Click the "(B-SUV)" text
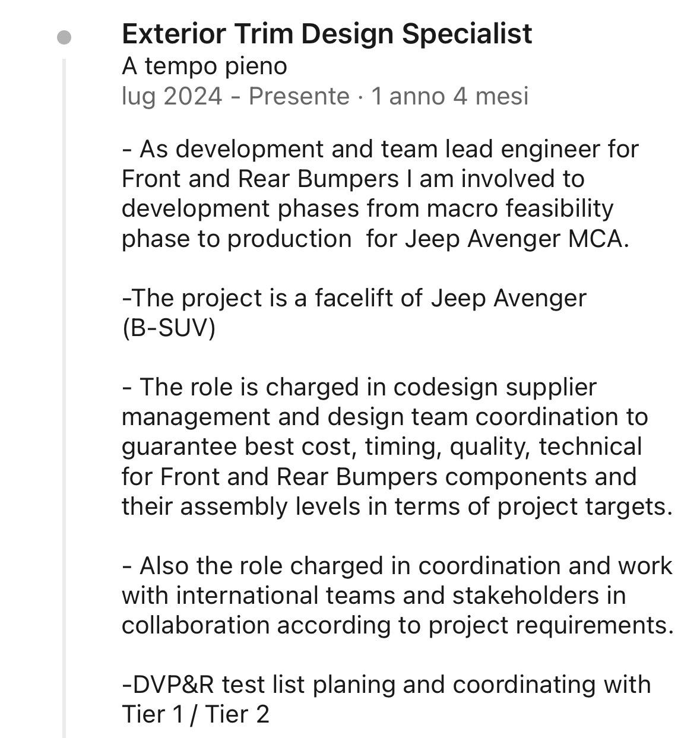The image size is (700, 738). [168, 328]
